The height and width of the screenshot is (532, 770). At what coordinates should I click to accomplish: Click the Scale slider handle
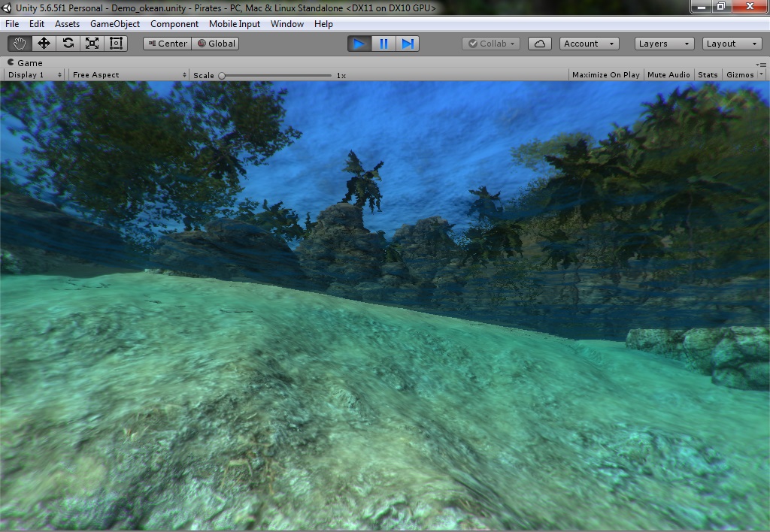tap(222, 76)
